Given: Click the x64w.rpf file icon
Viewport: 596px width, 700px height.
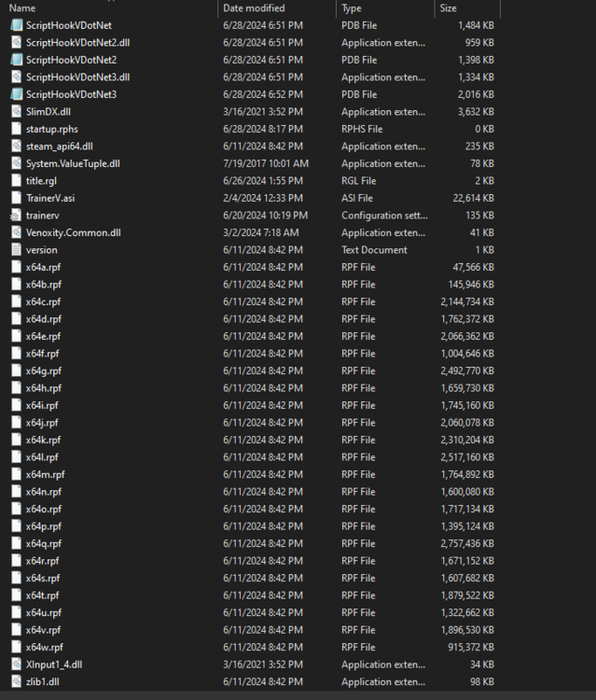Looking at the screenshot, I should tap(17, 648).
